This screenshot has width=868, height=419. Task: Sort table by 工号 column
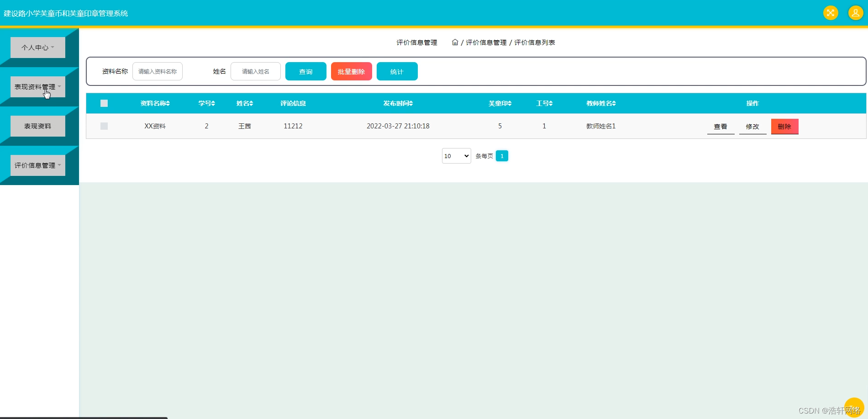(544, 103)
